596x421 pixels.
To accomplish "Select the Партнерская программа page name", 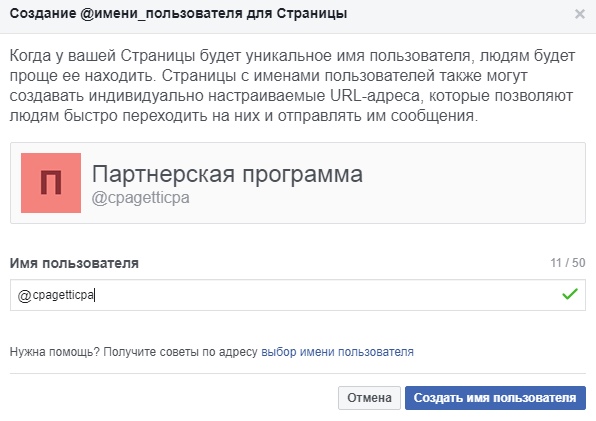I will coord(227,174).
